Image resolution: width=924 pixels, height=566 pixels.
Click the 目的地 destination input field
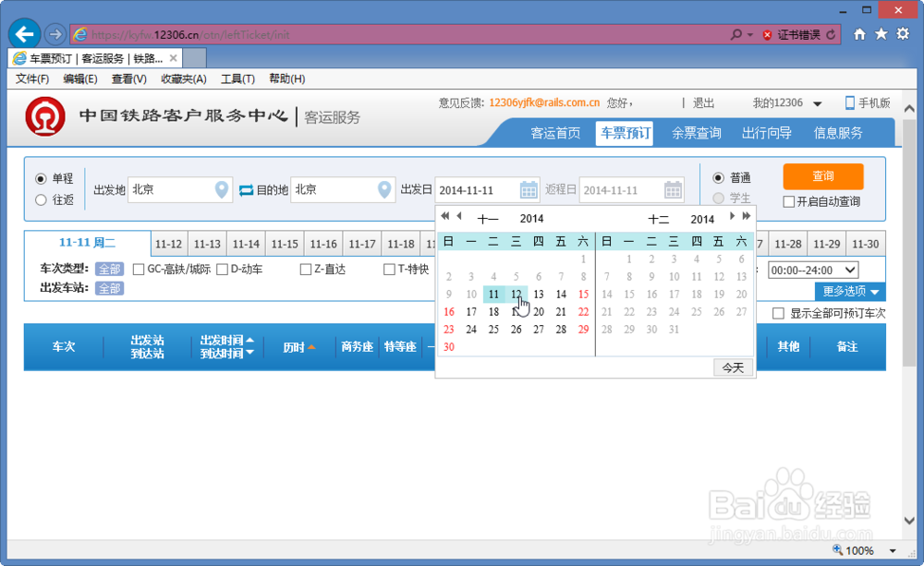click(x=342, y=189)
